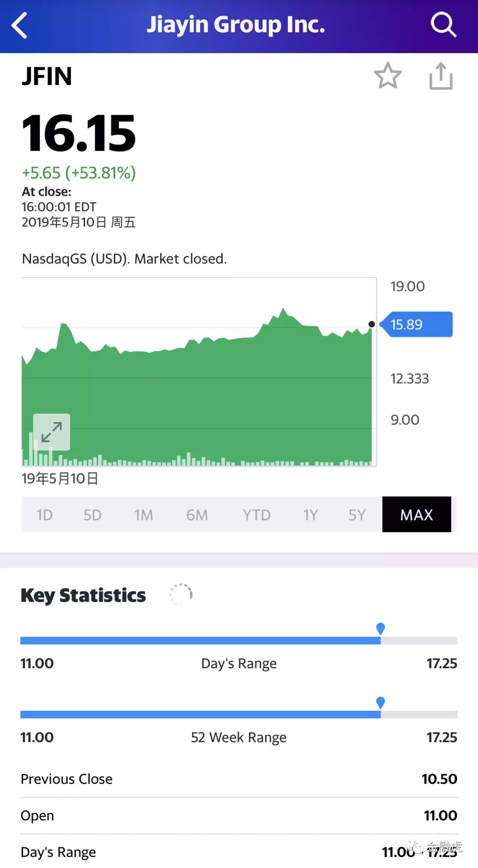The image size is (478, 868).
Task: Tap the Previous Close row label
Action: [x=67, y=779]
